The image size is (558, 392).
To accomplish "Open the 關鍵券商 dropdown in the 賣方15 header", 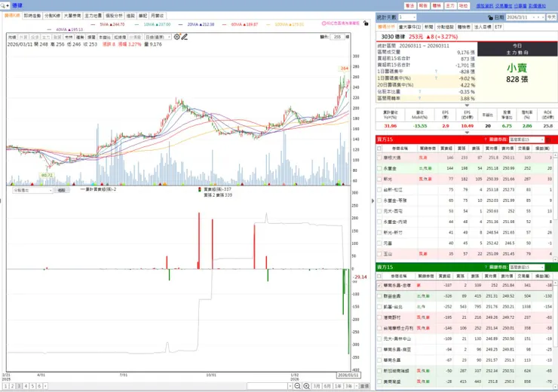I will (526, 267).
